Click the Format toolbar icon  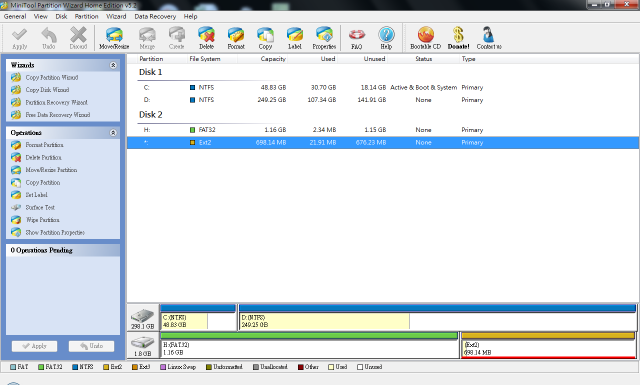pyautogui.click(x=236, y=35)
